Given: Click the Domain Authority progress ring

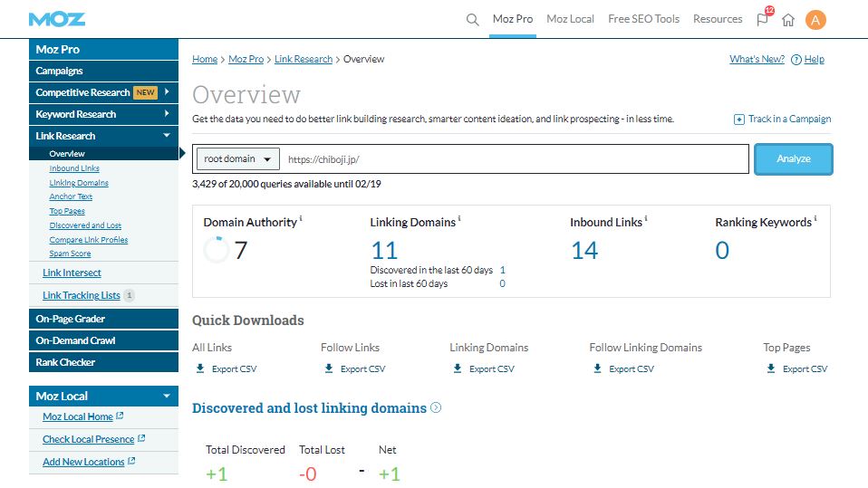Looking at the screenshot, I should click(216, 250).
